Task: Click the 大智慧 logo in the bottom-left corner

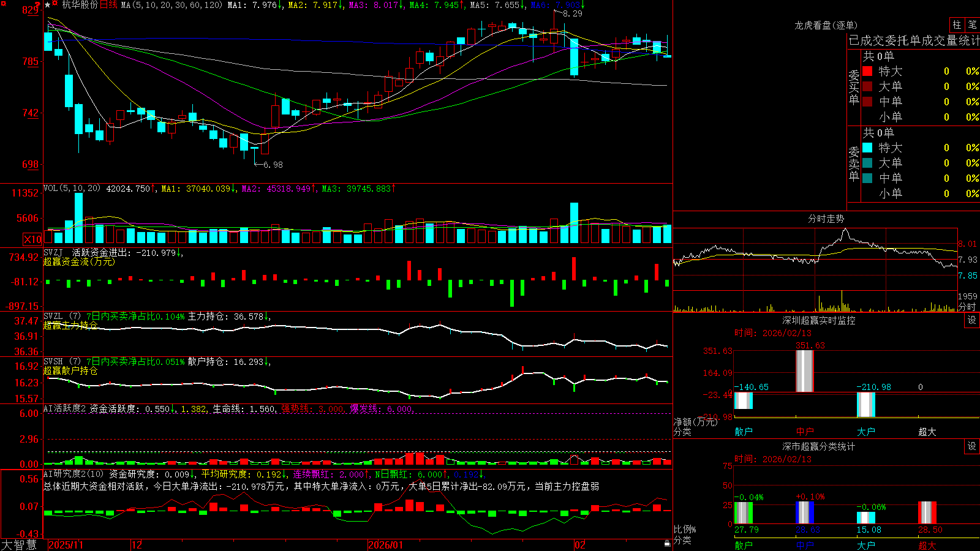Action: click(x=19, y=545)
